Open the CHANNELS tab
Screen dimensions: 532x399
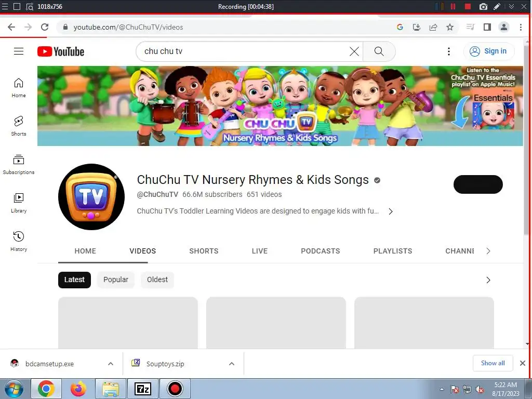pos(460,251)
